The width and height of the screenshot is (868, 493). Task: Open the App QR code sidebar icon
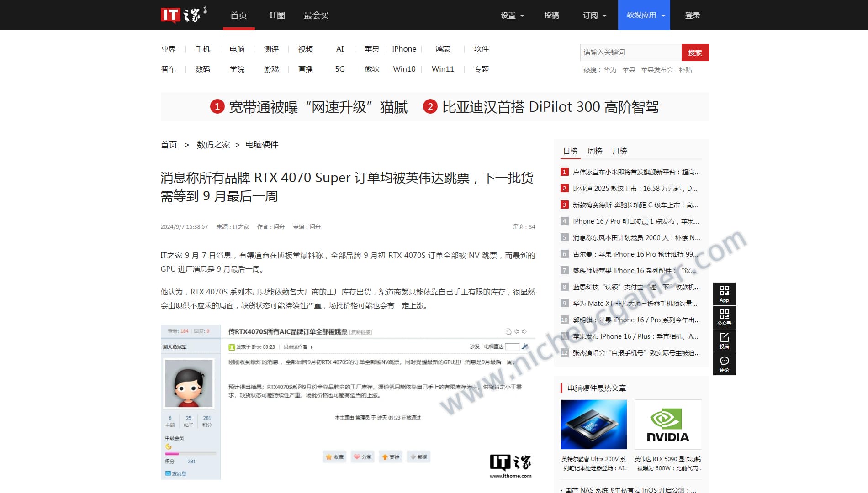[x=724, y=294]
